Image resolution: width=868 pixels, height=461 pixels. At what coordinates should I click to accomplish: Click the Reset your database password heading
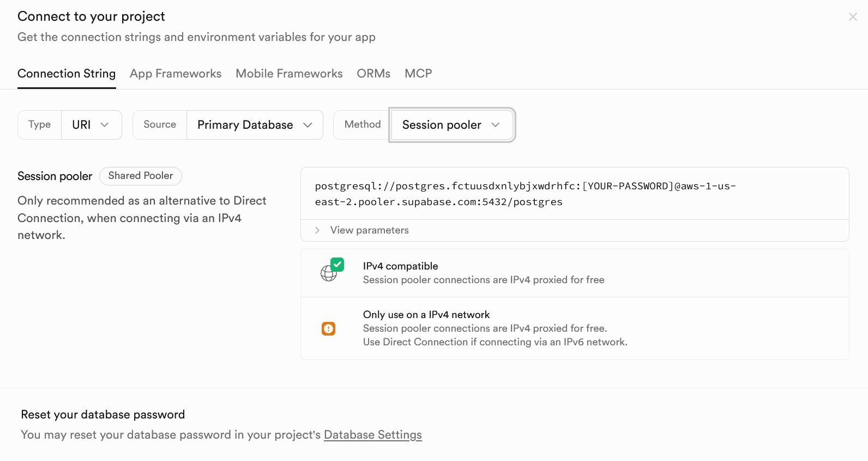point(103,415)
